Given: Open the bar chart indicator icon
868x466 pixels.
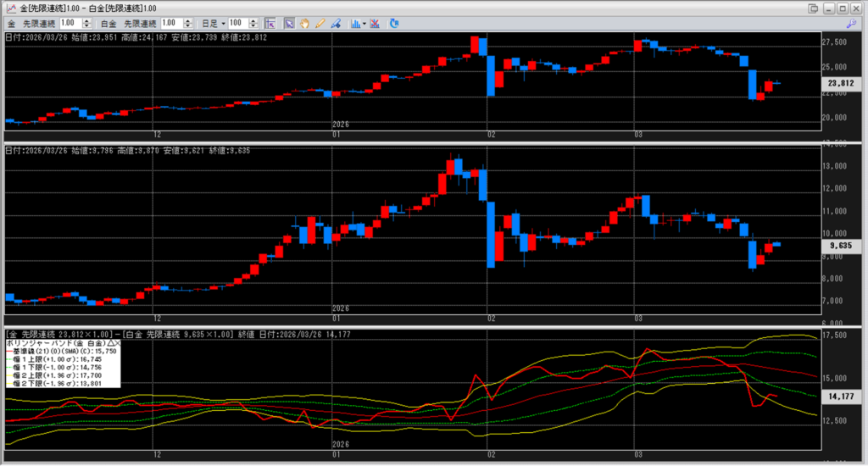Looking at the screenshot, I should tap(355, 23).
